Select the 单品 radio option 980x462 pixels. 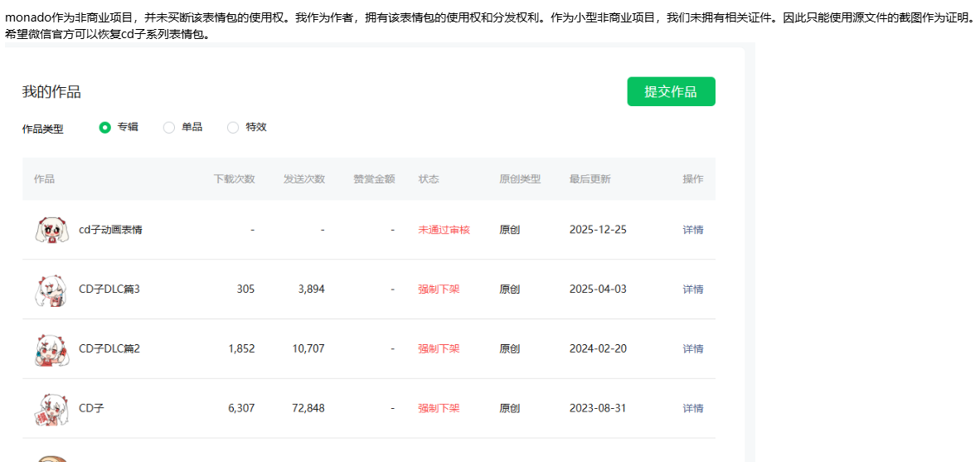169,128
